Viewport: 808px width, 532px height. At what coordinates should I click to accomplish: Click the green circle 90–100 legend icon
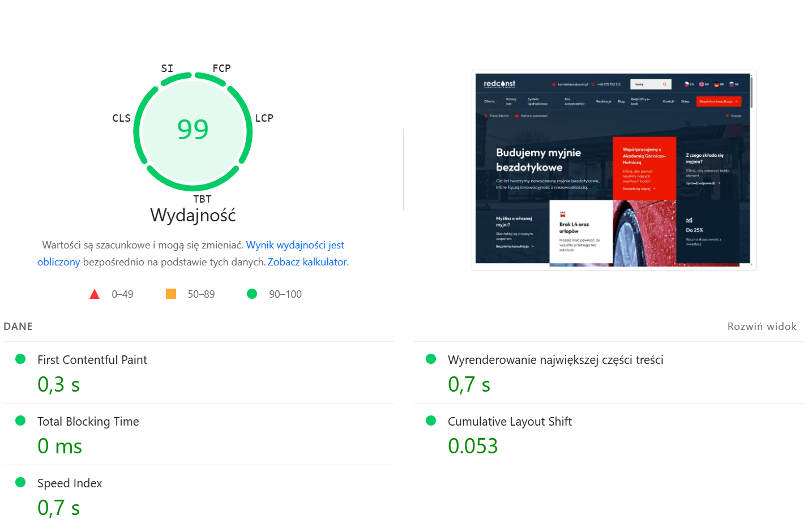pyautogui.click(x=252, y=294)
